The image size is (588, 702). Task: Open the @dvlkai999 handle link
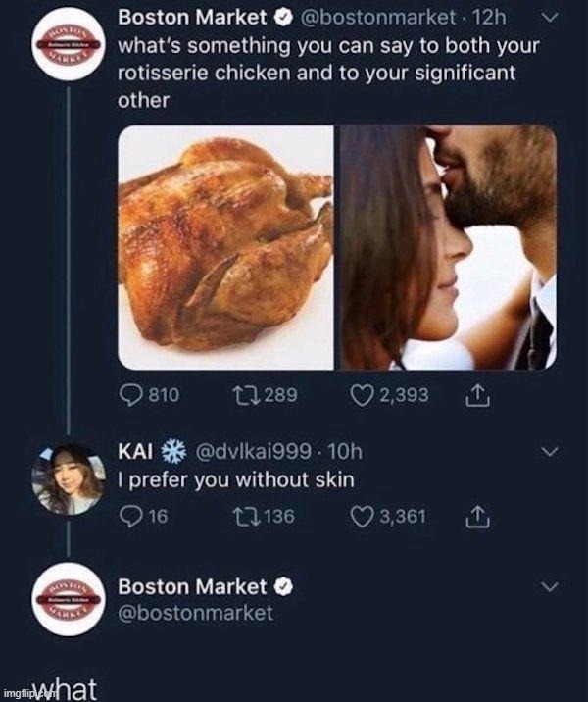pos(262,452)
